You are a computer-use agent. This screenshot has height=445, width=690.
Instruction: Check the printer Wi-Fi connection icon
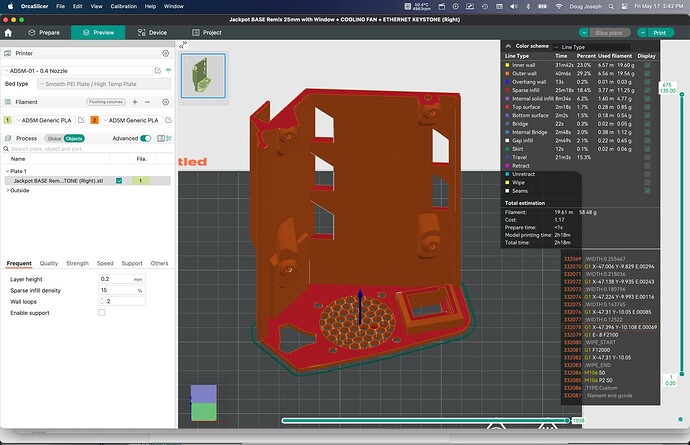click(x=168, y=70)
